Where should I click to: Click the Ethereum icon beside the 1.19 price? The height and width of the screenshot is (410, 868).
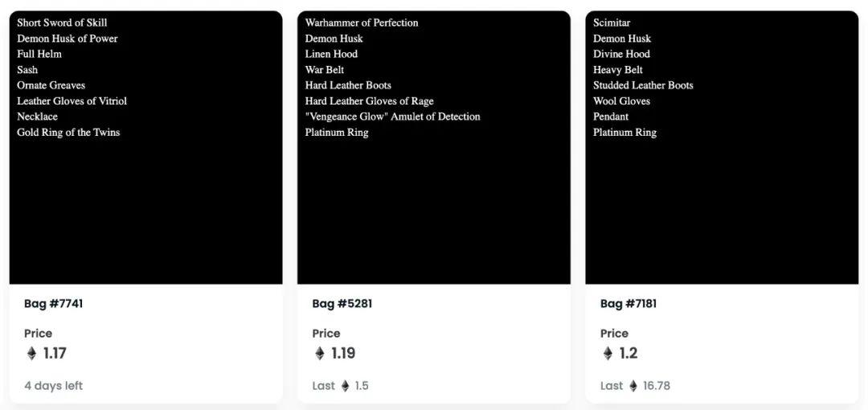(320, 354)
